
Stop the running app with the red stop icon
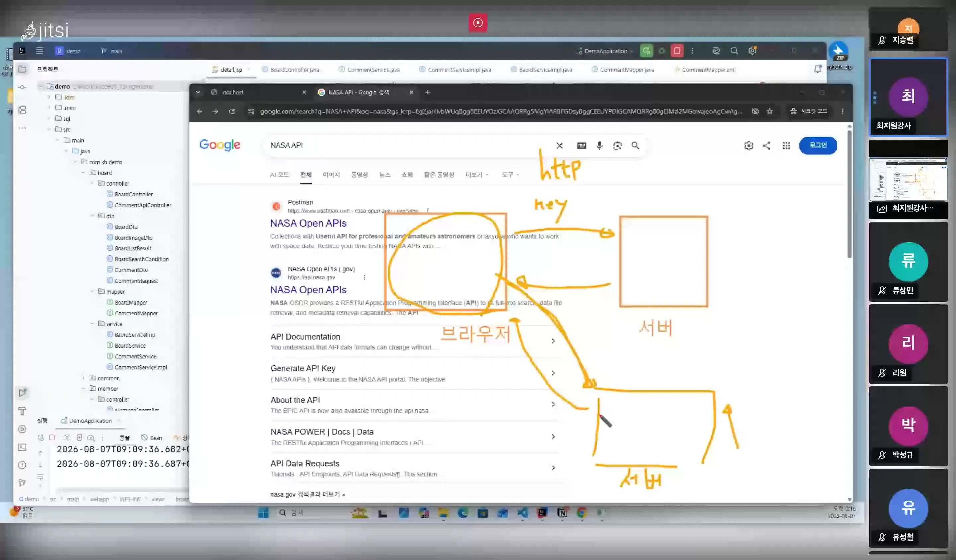677,51
